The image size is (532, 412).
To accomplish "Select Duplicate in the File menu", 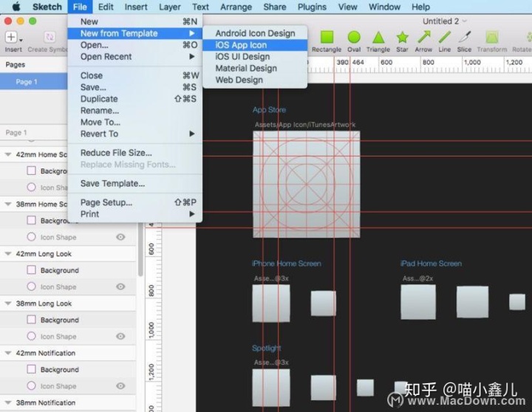I will 135,99.
